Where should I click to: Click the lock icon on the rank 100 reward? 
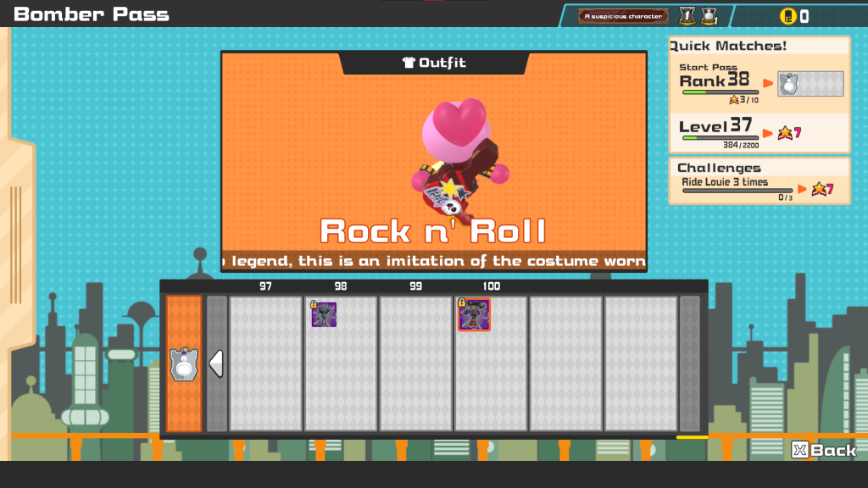point(461,302)
